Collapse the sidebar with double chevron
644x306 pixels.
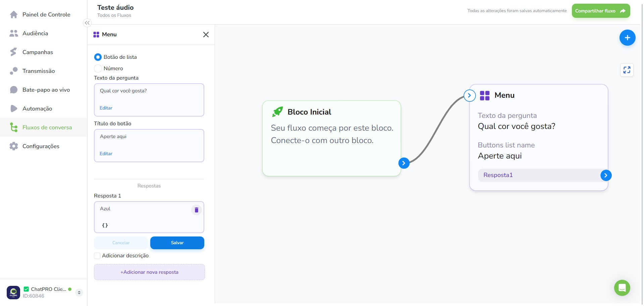point(87,23)
